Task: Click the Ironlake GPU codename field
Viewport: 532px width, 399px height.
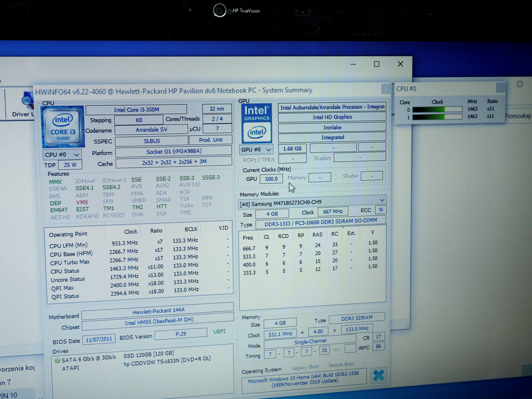Action: (x=332, y=127)
